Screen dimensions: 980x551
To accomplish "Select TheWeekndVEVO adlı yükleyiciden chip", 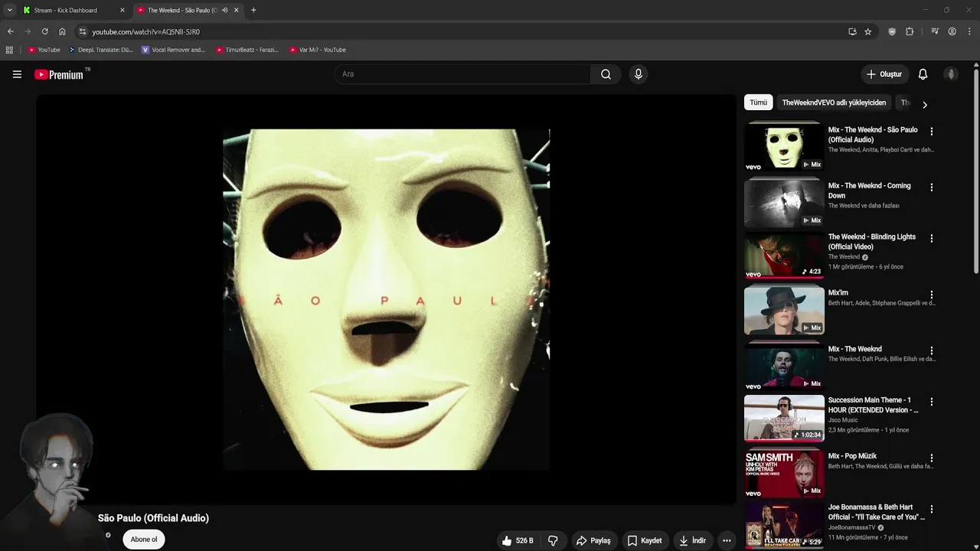I will 834,103.
